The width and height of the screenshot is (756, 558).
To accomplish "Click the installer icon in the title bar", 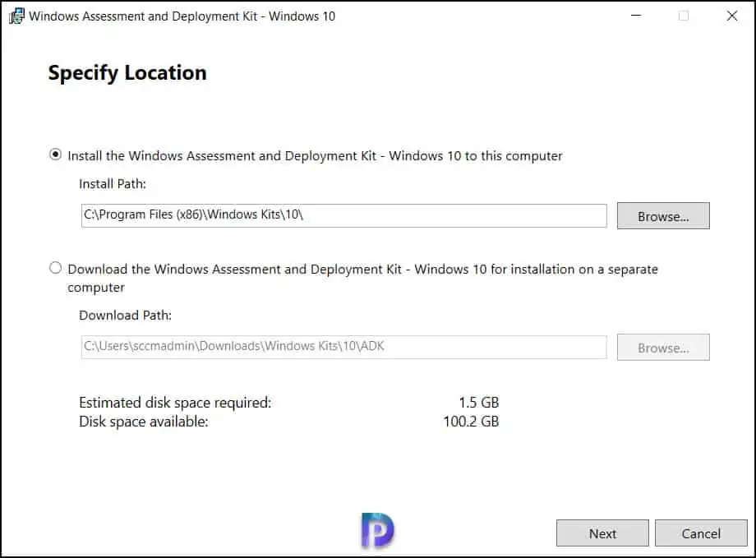I will (16, 16).
